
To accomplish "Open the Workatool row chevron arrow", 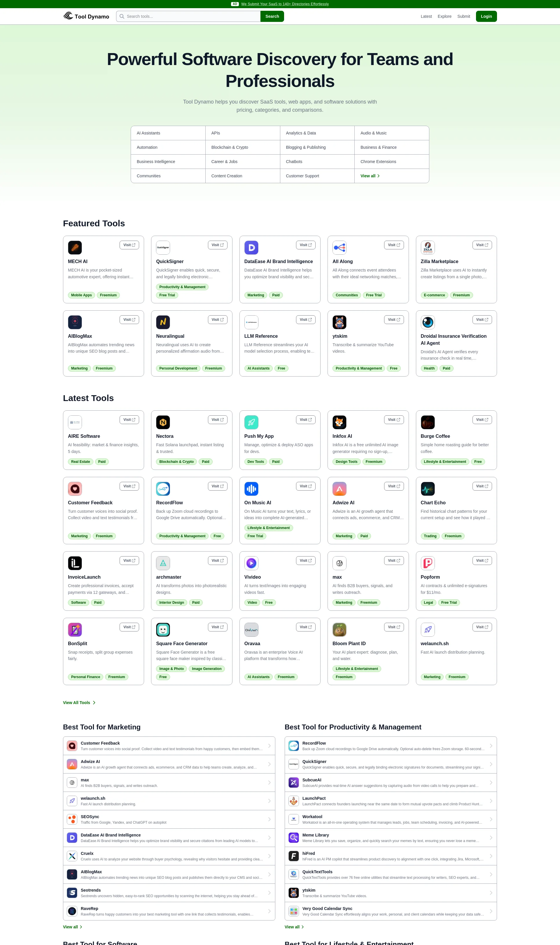I will coord(491,819).
